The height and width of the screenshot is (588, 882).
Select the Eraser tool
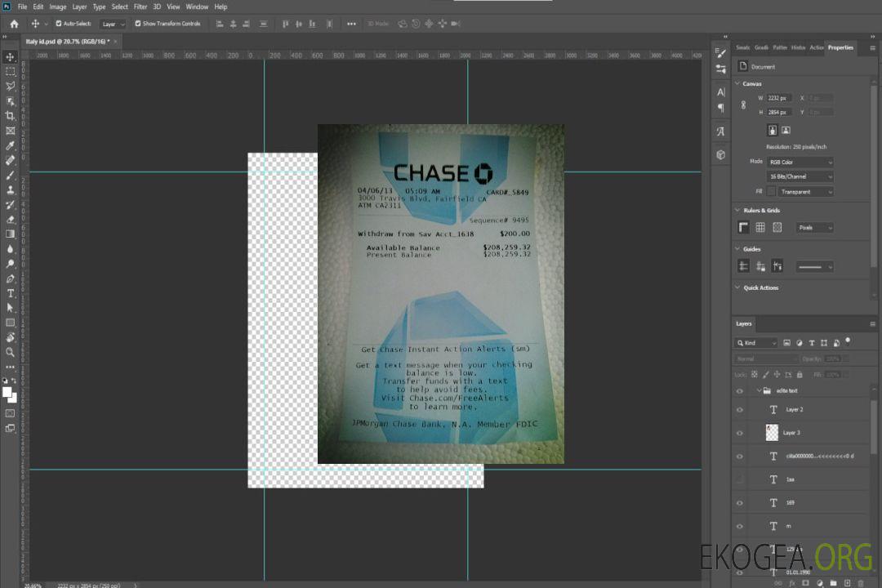pos(10,220)
